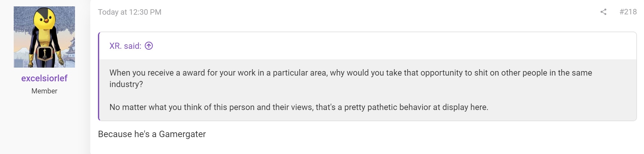644x154 pixels.
Task: Click the word 'Gamergater' in the reply
Action: [182, 134]
